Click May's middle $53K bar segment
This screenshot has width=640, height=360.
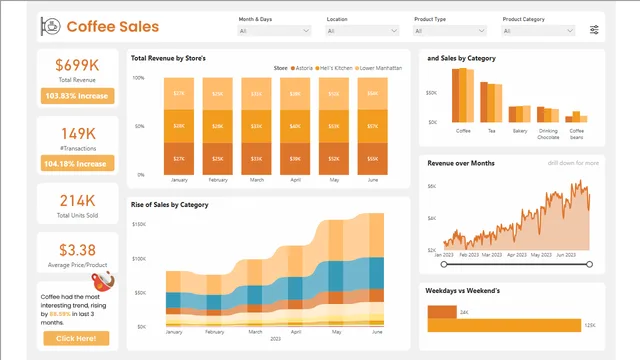(x=334, y=126)
